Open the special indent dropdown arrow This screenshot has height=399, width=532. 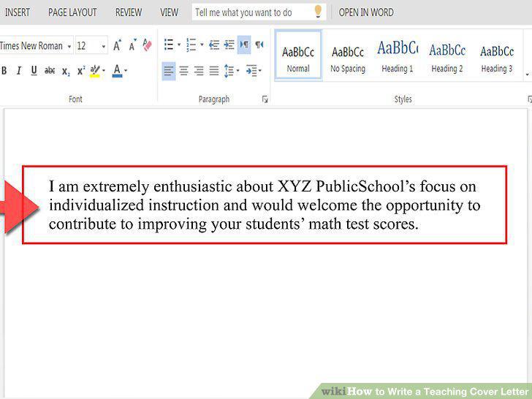(260, 71)
